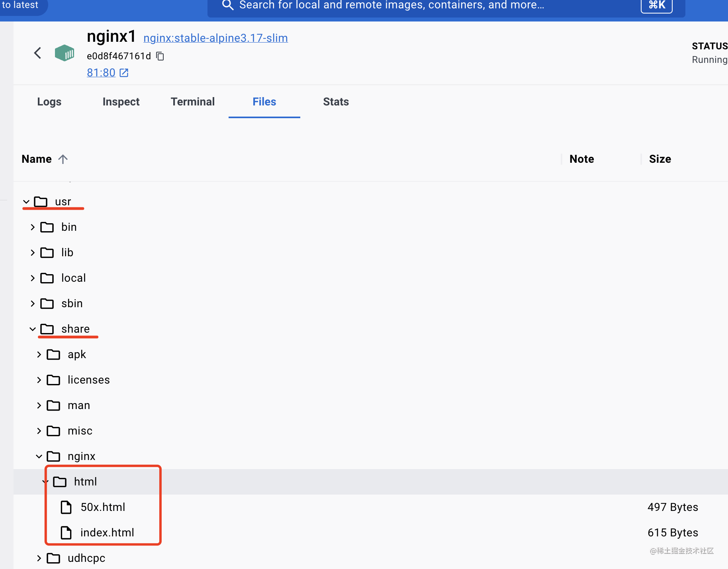Expand the licenses folder

click(39, 380)
